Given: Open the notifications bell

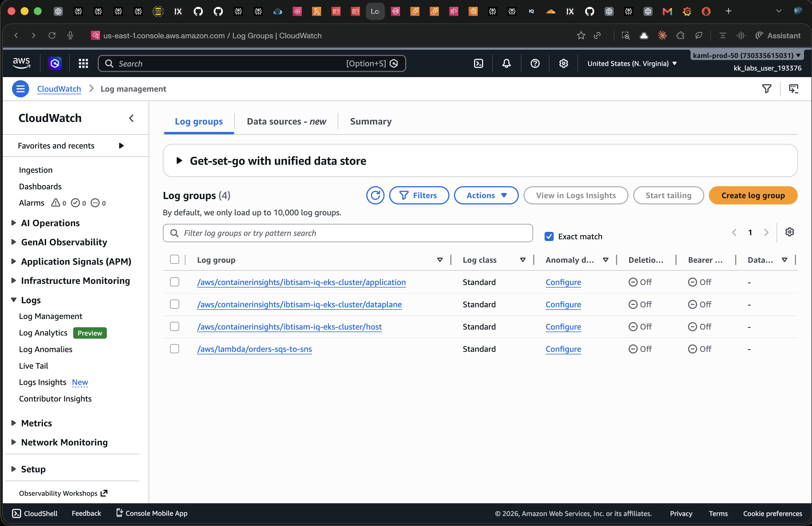Looking at the screenshot, I should click(x=506, y=63).
